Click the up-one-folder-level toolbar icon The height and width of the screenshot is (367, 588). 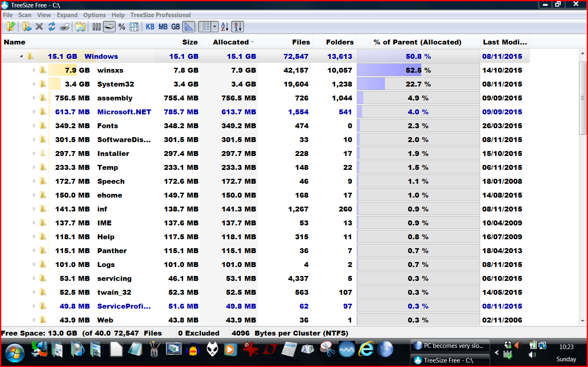(x=11, y=27)
